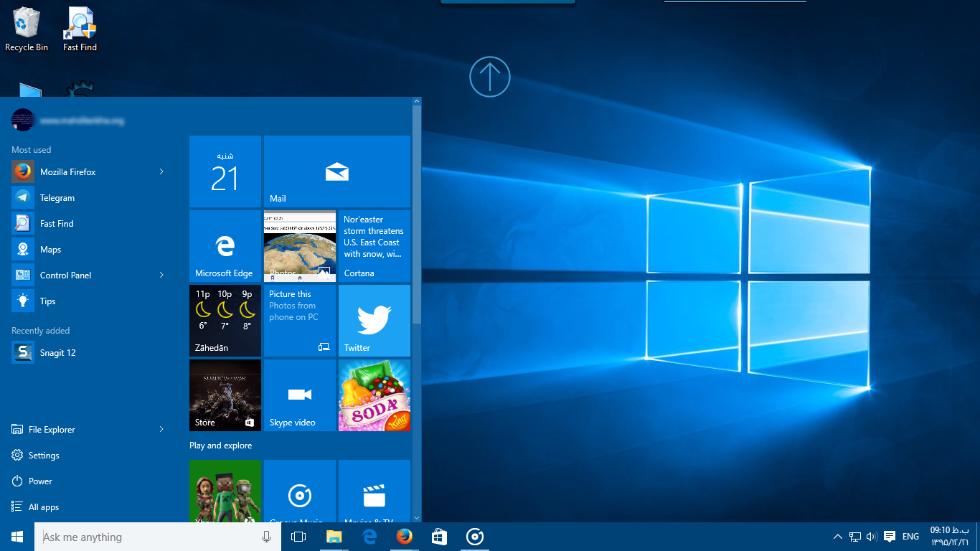980x551 pixels.
Task: Launch Snagit 12 under Recently added
Action: pos(89,353)
